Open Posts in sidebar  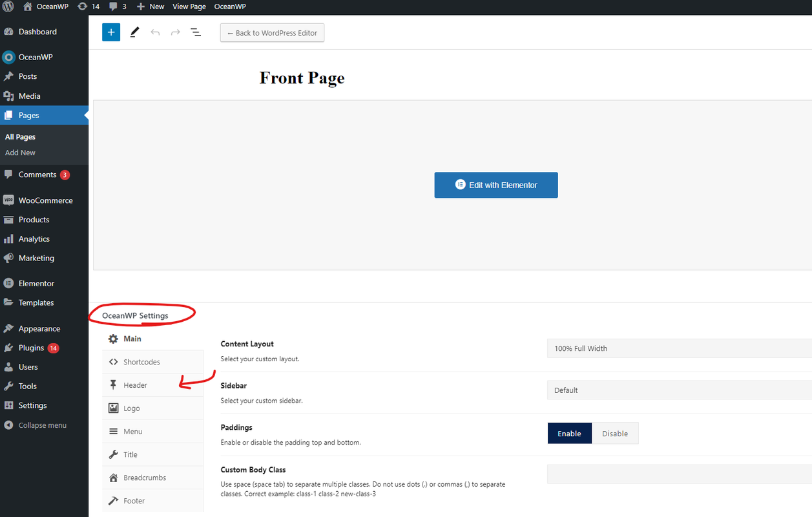(44, 76)
